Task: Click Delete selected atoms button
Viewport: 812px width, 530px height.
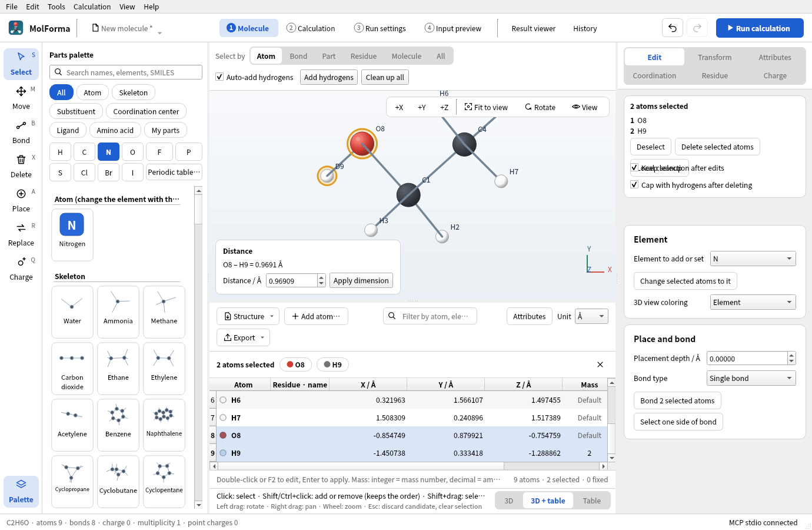Action: coord(717,147)
